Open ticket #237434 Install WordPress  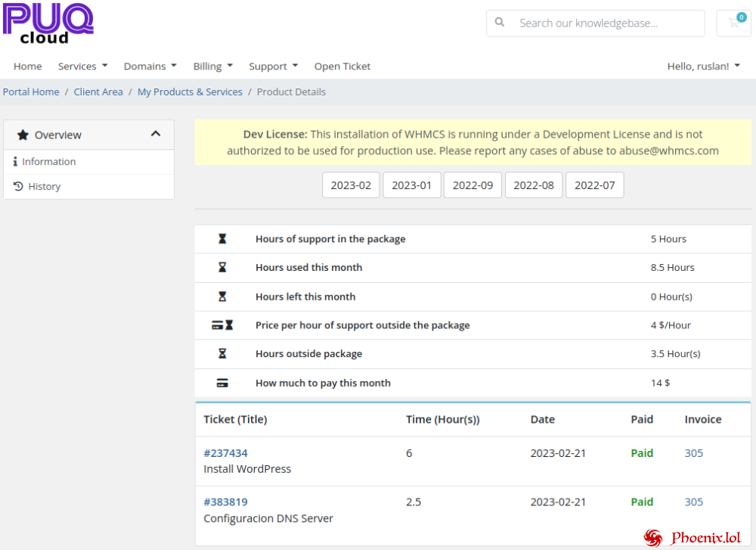[225, 452]
